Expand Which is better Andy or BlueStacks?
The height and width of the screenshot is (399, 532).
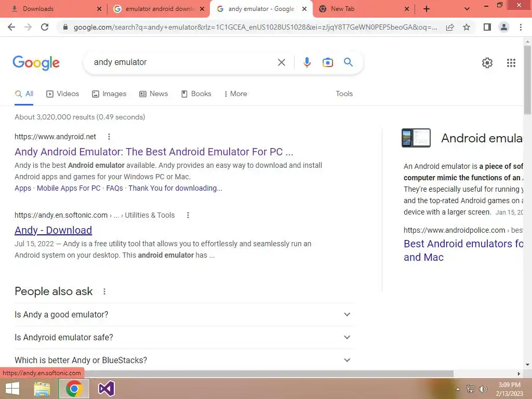point(184,360)
